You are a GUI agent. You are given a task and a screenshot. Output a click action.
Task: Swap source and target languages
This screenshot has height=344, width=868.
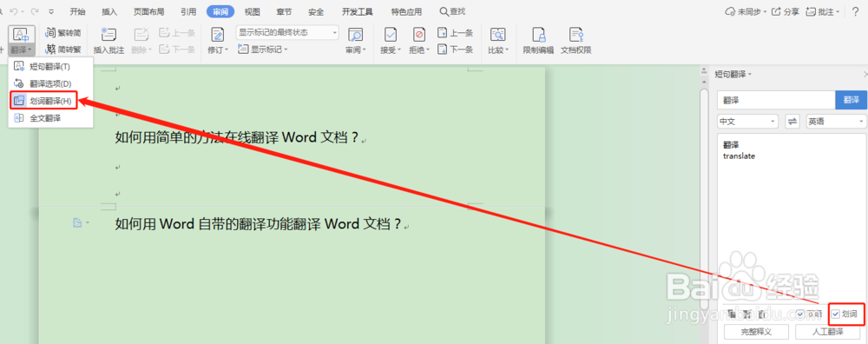(x=792, y=122)
